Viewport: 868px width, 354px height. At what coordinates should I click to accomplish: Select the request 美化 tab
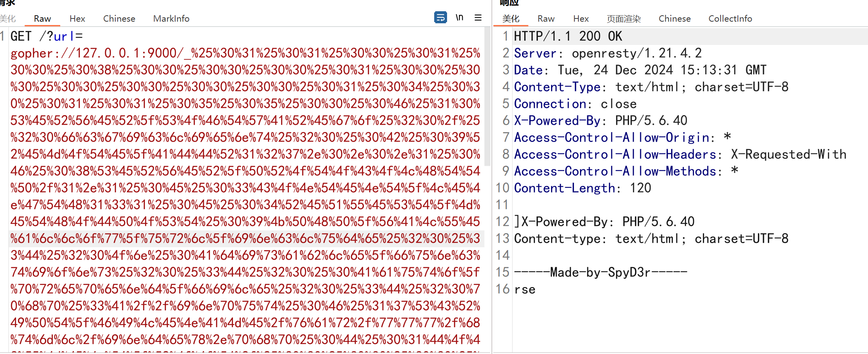tap(8, 19)
